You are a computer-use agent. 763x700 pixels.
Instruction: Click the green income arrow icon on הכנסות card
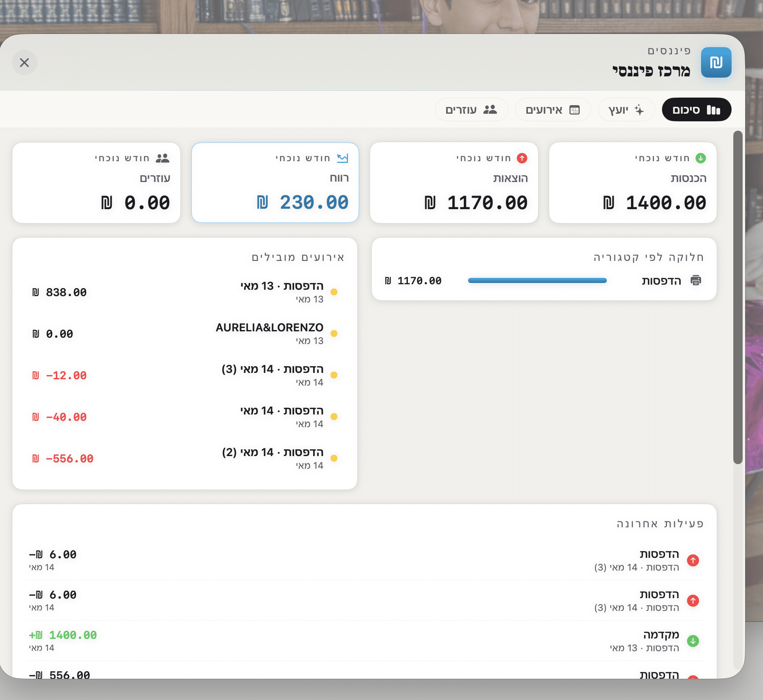click(x=701, y=158)
